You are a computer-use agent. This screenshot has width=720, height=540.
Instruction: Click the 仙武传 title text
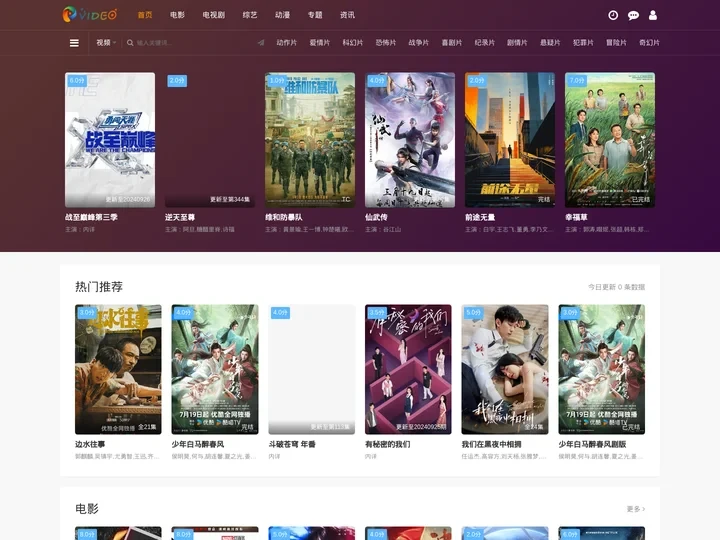[376, 217]
